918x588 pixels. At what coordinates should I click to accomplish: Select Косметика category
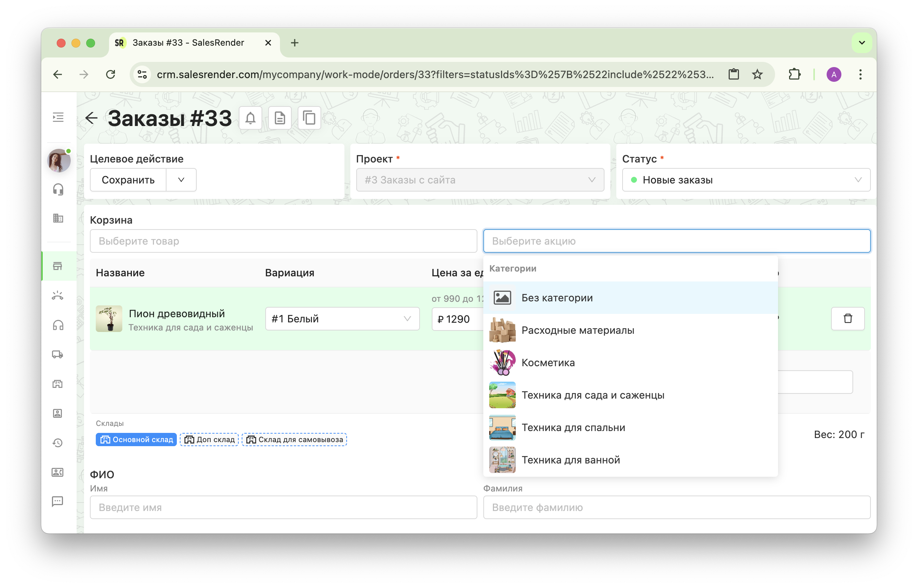pyautogui.click(x=631, y=363)
